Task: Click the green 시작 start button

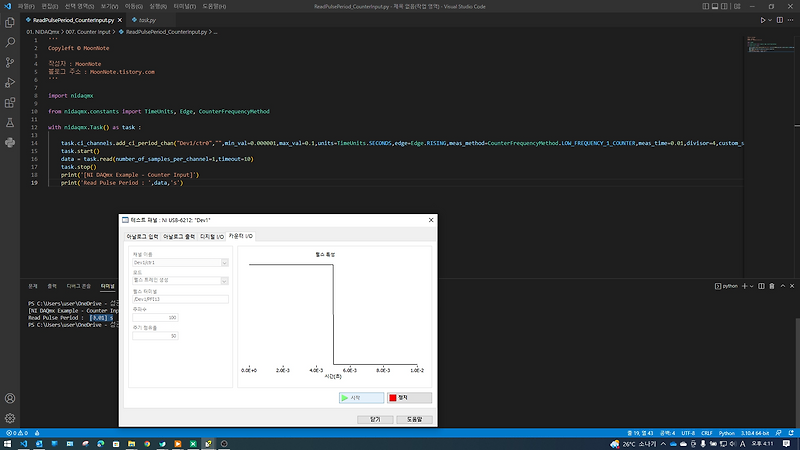Action: (x=361, y=397)
